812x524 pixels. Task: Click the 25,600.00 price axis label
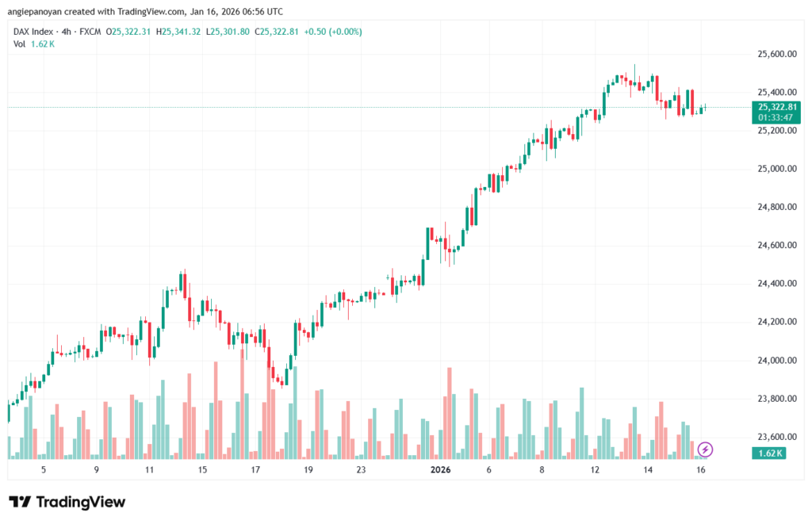[x=776, y=54]
